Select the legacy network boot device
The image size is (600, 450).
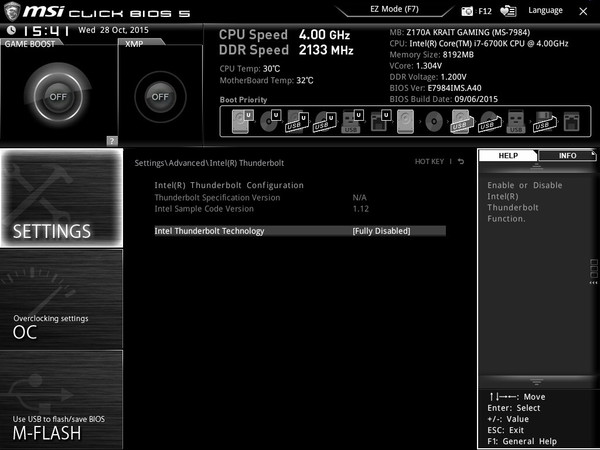pyautogui.click(x=572, y=121)
